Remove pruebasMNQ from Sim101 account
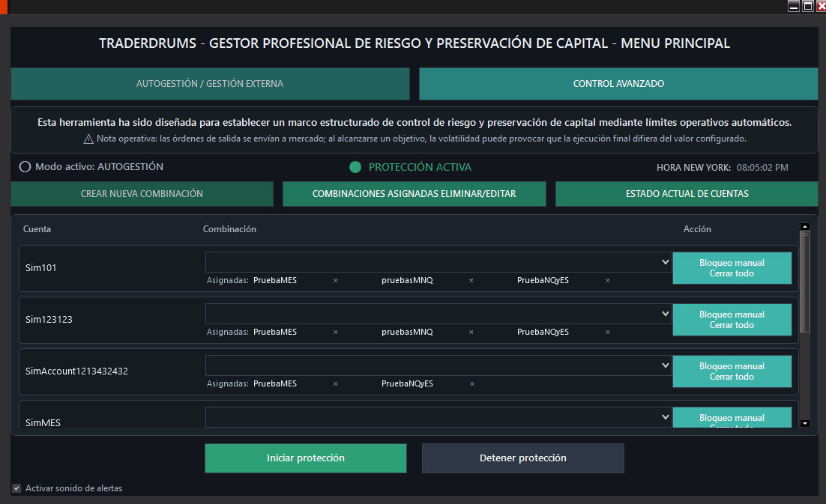Image resolution: width=826 pixels, height=504 pixels. coord(471,281)
